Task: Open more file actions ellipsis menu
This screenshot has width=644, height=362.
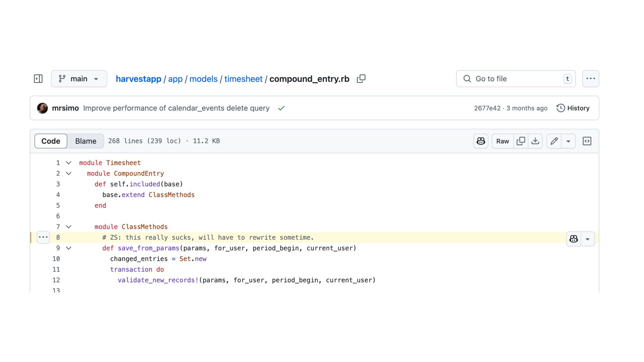Action: coord(590,79)
